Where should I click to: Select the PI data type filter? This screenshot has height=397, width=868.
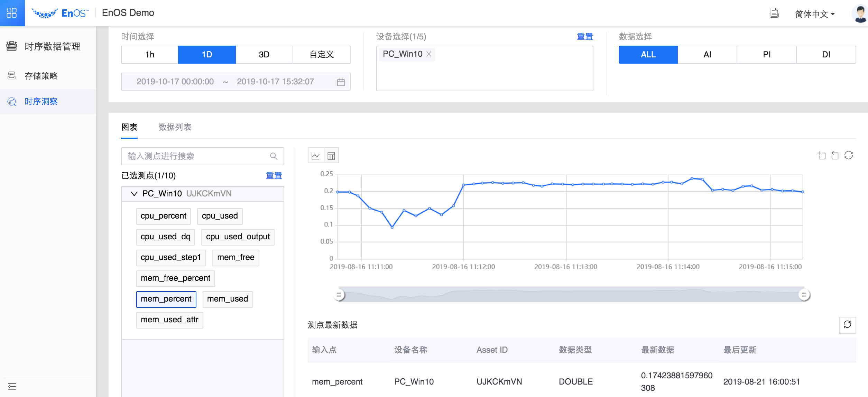(767, 55)
